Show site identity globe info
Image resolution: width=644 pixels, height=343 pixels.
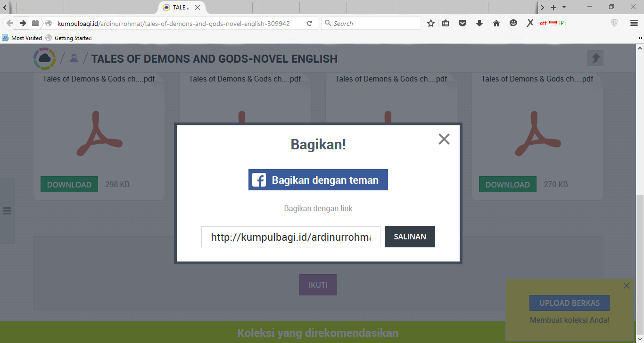49,23
